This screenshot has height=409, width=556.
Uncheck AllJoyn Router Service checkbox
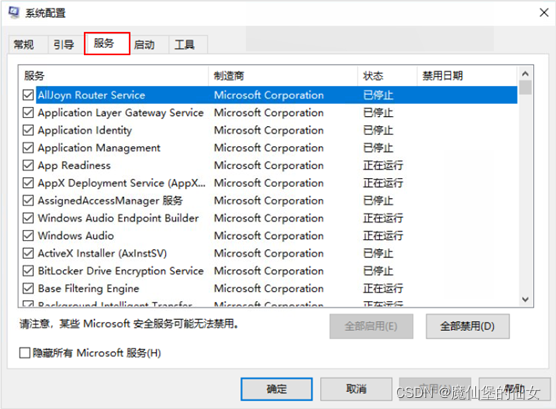coord(28,95)
